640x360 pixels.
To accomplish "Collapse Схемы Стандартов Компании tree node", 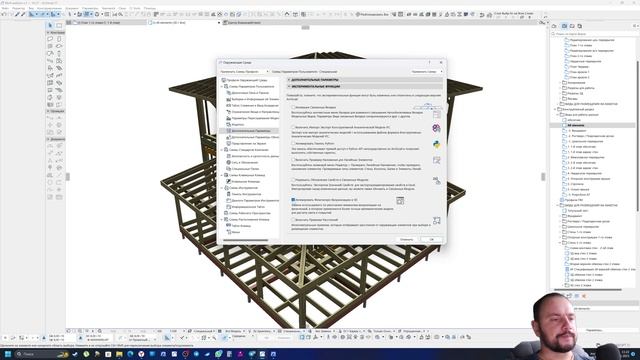I will (222, 150).
